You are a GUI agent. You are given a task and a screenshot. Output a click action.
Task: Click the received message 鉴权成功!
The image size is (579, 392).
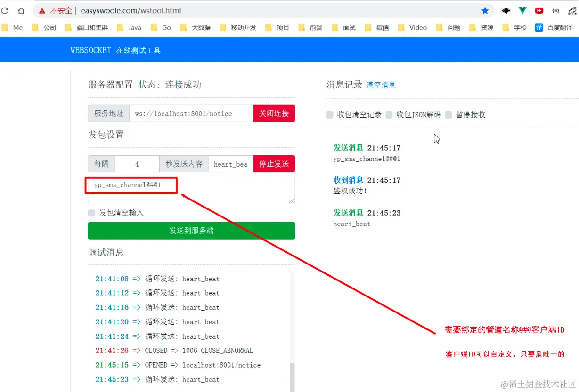pyautogui.click(x=351, y=191)
